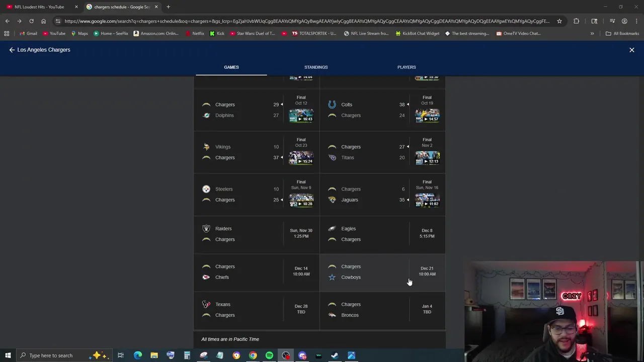Open the OmeTV Video Chat bookmark

coord(518,34)
